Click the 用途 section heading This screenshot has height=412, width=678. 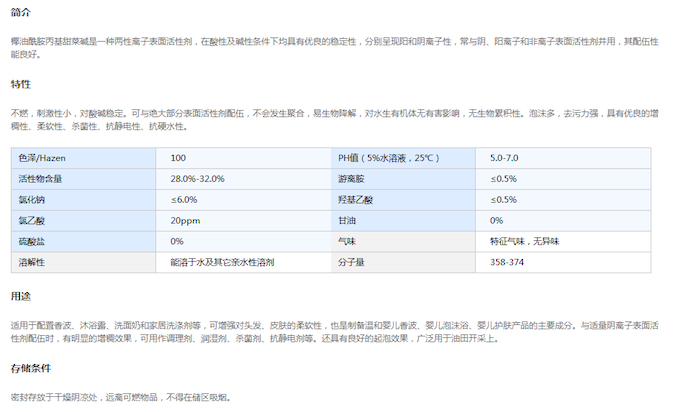tap(20, 296)
